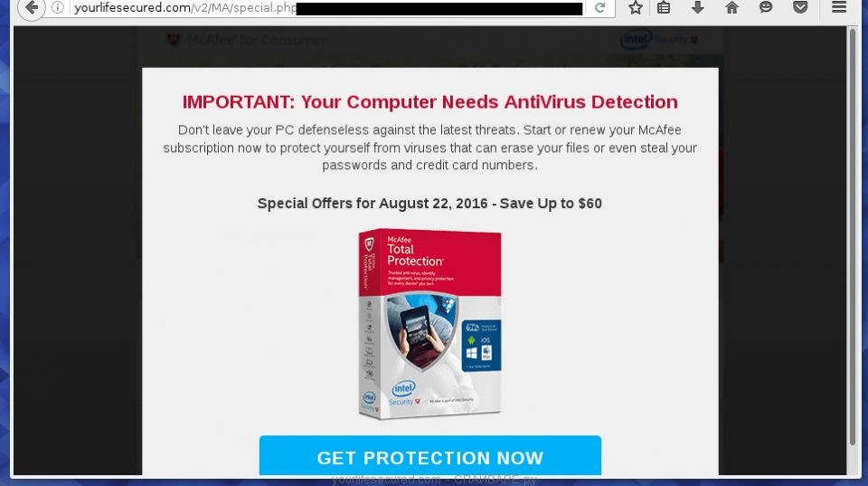The image size is (868, 486).
Task: Save page to Pocket icon
Action: tap(800, 8)
